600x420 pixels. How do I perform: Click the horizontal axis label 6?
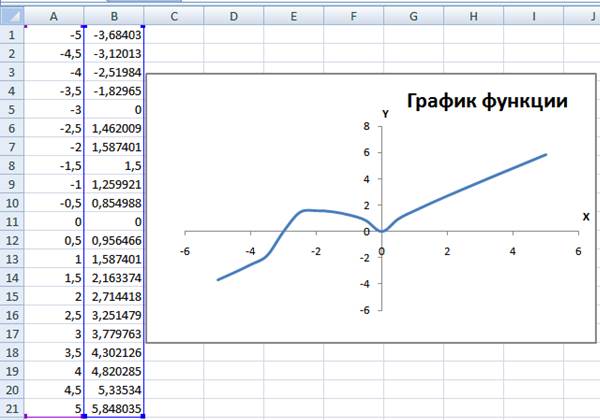click(578, 251)
